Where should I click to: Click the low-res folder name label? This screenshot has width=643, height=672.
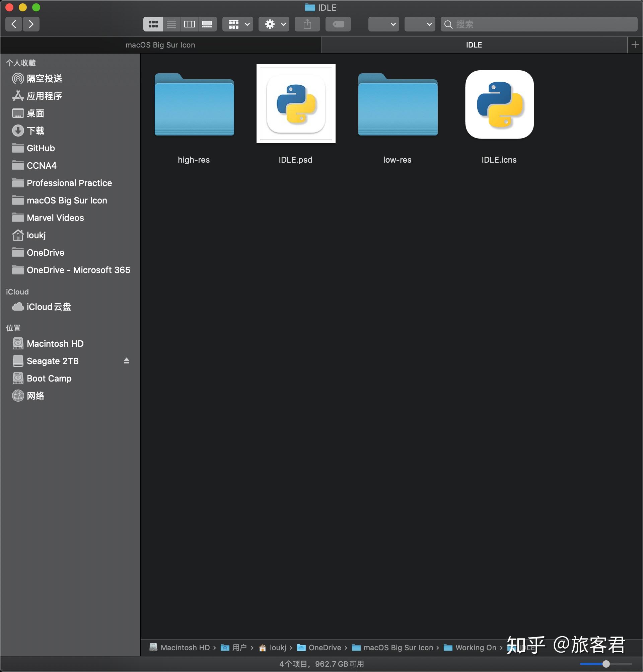[397, 160]
